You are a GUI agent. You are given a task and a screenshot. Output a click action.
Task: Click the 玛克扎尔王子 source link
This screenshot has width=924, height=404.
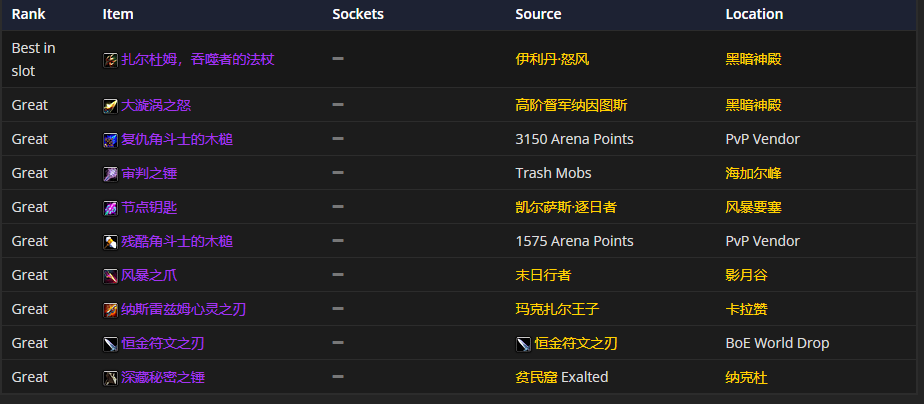click(x=557, y=310)
